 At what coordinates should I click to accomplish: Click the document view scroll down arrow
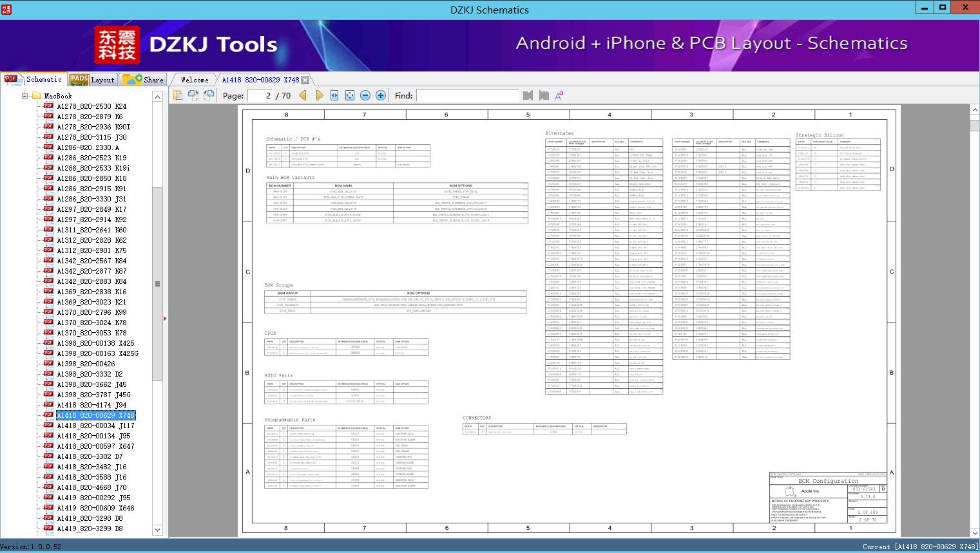[x=975, y=532]
